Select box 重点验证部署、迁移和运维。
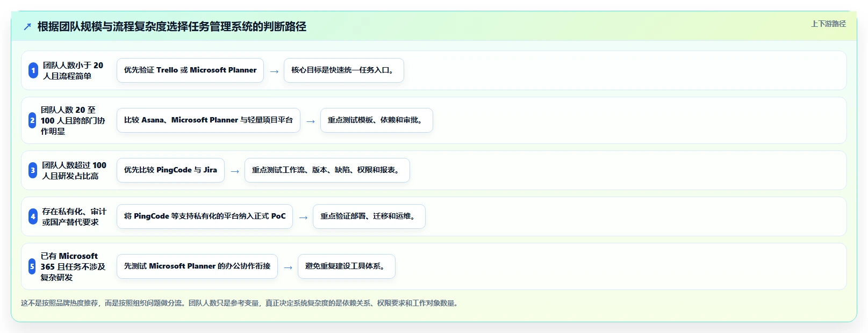 pyautogui.click(x=369, y=216)
